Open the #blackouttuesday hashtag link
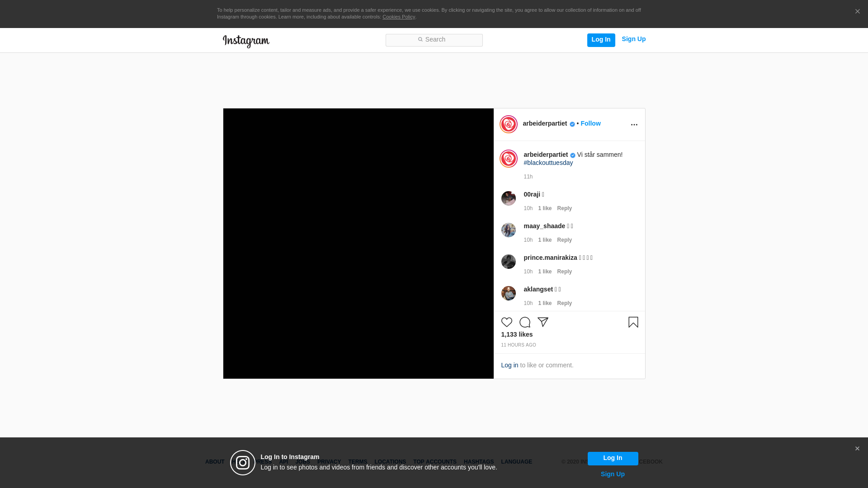 [548, 163]
